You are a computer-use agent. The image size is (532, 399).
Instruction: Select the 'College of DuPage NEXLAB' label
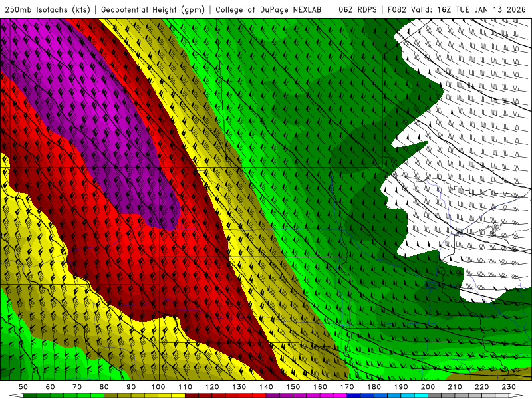pyautogui.click(x=269, y=10)
